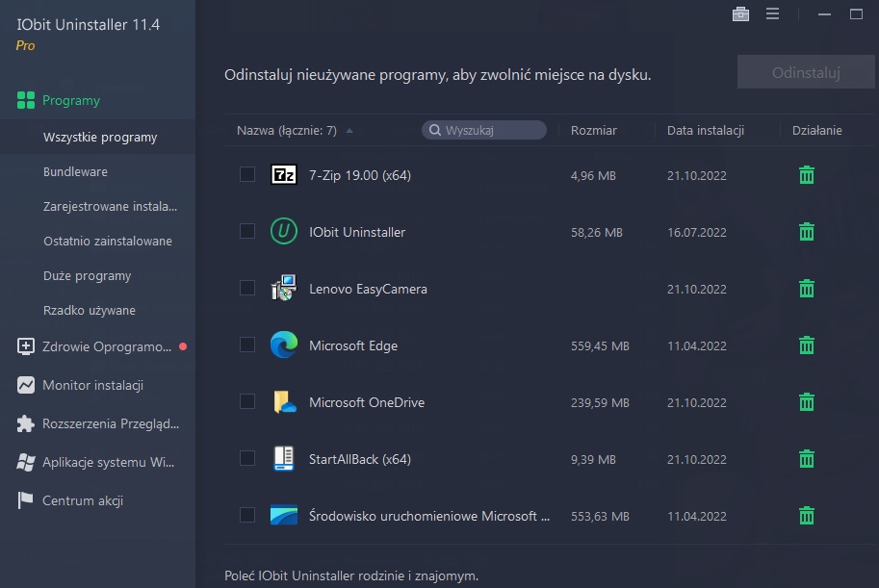This screenshot has height=588, width=879.
Task: Check the StartAllBack (x64) checkbox
Action: click(x=247, y=458)
